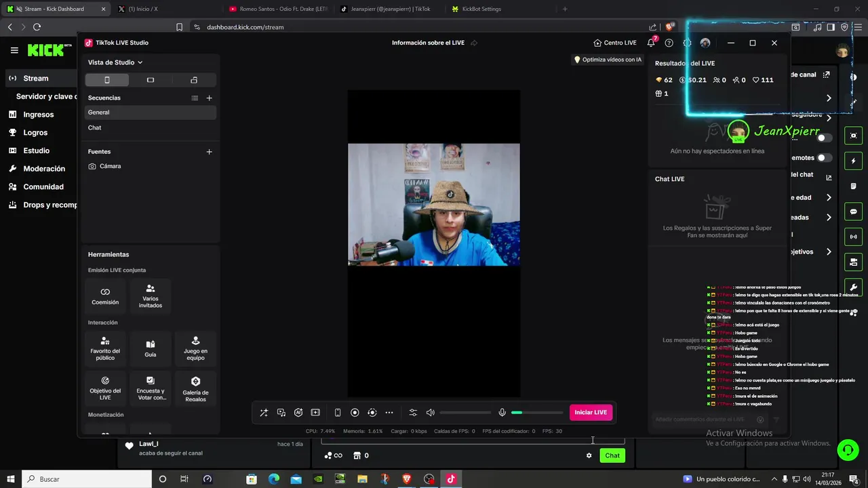
Task: Click the phone orientation icon in toolbar
Action: pos(338,413)
